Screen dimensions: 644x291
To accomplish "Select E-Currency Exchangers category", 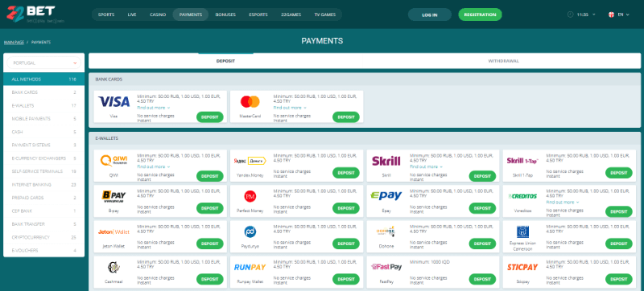I will pos(44,158).
